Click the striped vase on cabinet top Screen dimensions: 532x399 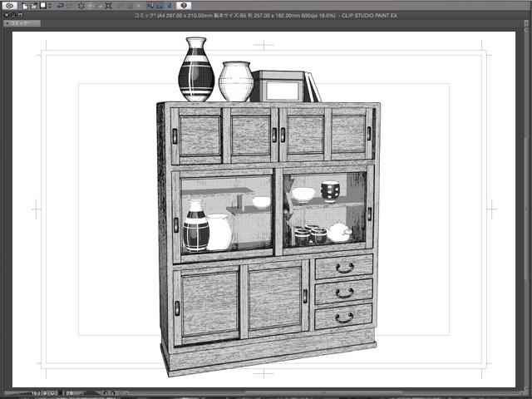[x=196, y=70]
